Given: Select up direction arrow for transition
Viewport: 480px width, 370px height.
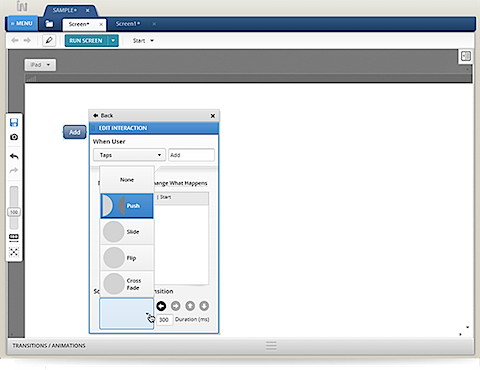Looking at the screenshot, I should click(x=190, y=306).
